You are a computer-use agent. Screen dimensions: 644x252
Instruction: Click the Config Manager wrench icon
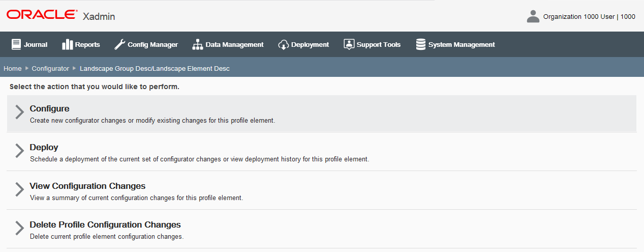coord(119,44)
